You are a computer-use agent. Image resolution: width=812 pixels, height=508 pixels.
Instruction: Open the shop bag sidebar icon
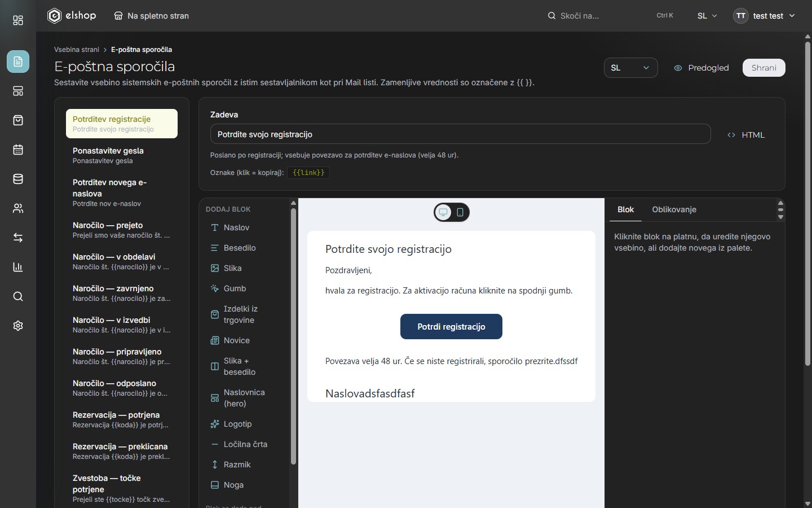[18, 120]
